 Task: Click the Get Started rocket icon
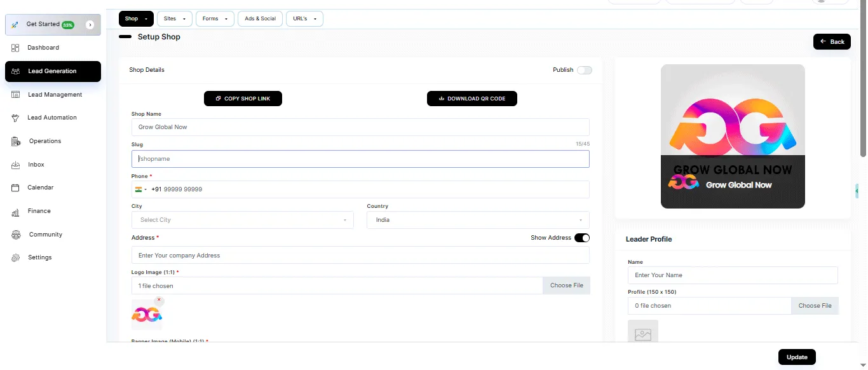pos(15,25)
